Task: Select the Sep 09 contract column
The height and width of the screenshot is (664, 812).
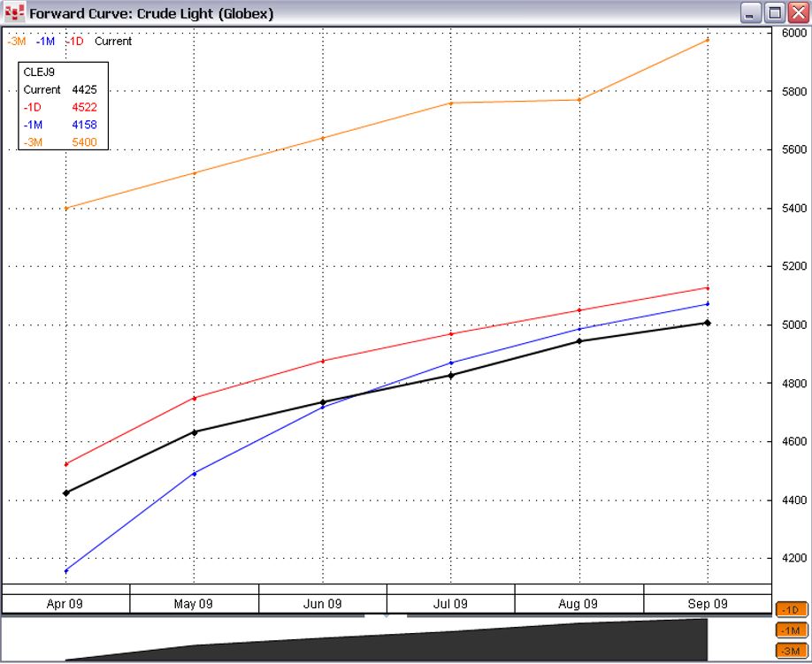Action: coord(708,604)
